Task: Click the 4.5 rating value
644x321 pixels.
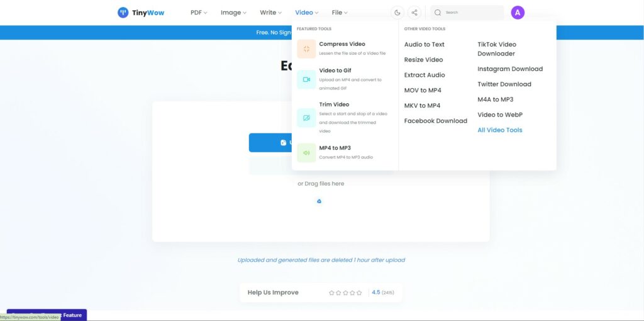Action: (376, 293)
